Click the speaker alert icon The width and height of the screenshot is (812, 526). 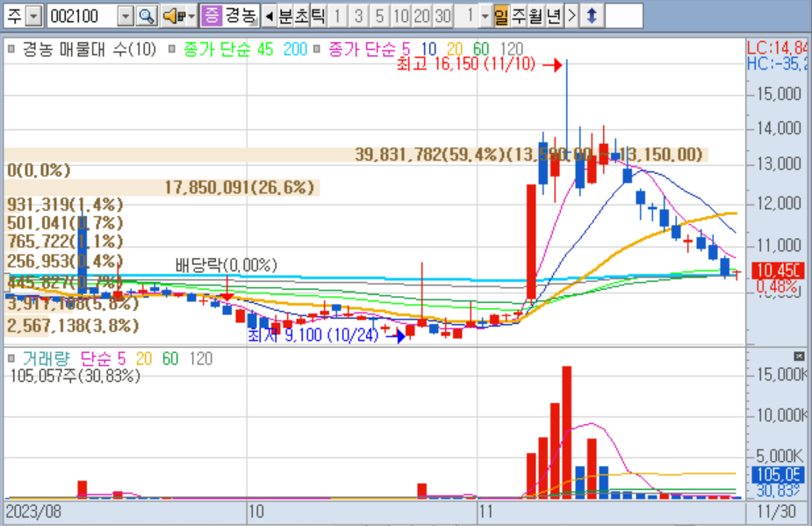pos(174,16)
